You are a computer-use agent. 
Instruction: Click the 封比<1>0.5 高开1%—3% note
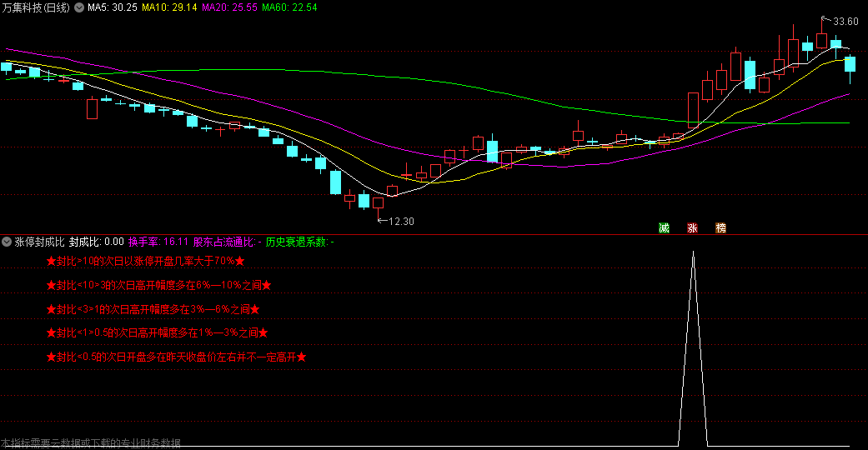(158, 332)
